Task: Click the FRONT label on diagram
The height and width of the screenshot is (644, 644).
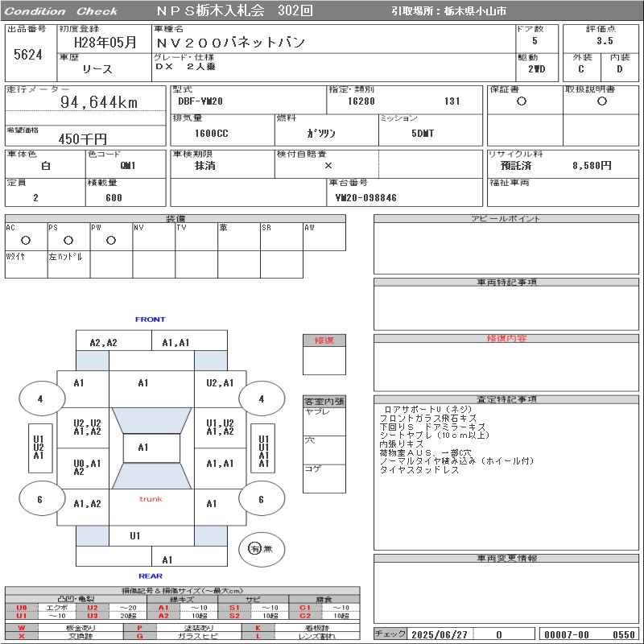Action: click(x=151, y=319)
